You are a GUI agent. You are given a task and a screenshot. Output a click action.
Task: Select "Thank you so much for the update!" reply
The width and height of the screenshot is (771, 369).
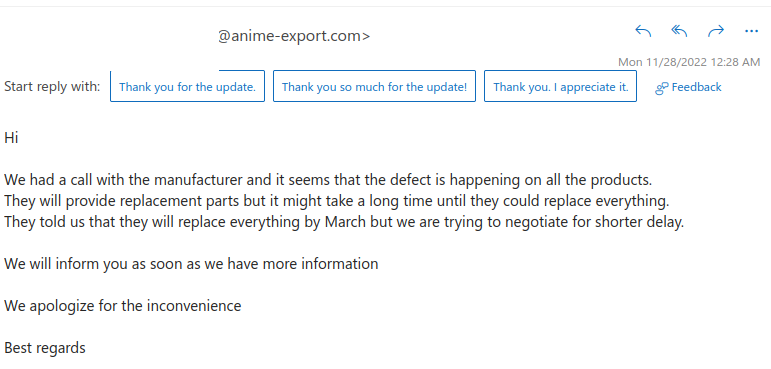pos(374,87)
